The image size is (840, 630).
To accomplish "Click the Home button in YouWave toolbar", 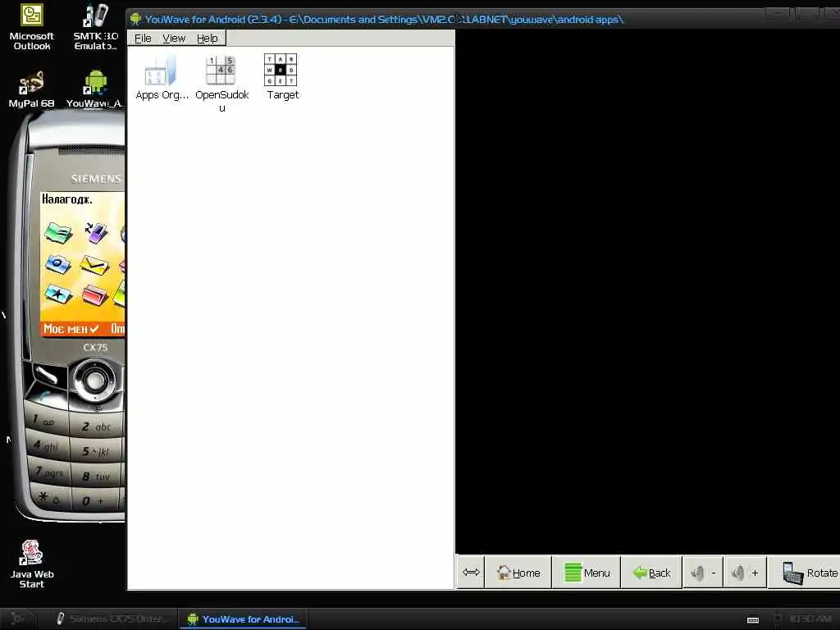I will pos(518,573).
